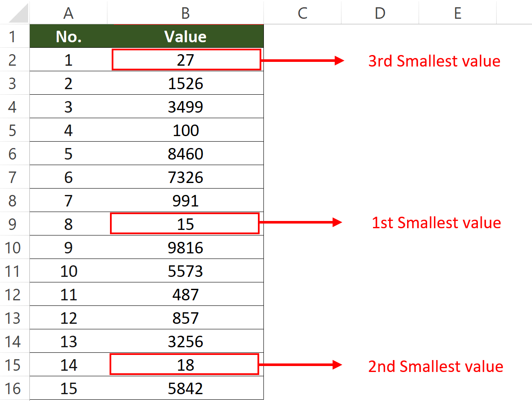Select column header E

tap(457, 13)
